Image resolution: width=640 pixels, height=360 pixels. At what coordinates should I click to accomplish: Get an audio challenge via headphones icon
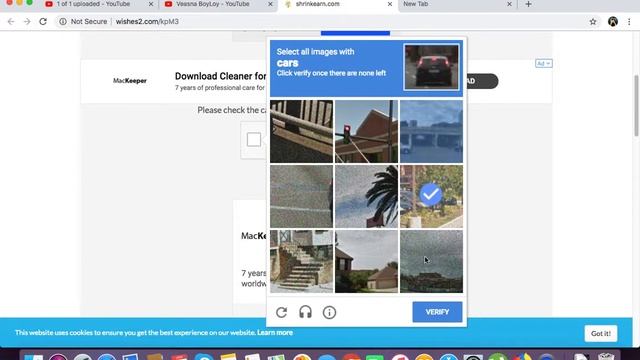(305, 312)
